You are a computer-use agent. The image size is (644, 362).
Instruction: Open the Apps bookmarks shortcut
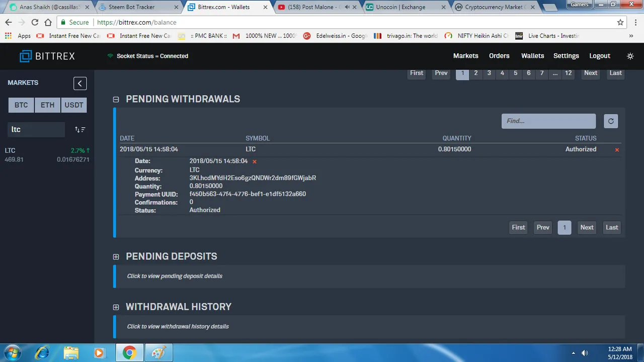click(x=18, y=36)
